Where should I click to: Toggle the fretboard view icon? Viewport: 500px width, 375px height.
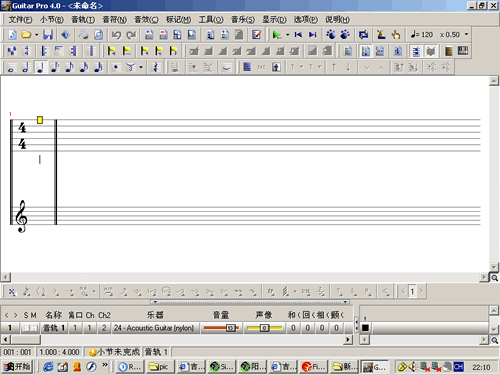coord(448,51)
